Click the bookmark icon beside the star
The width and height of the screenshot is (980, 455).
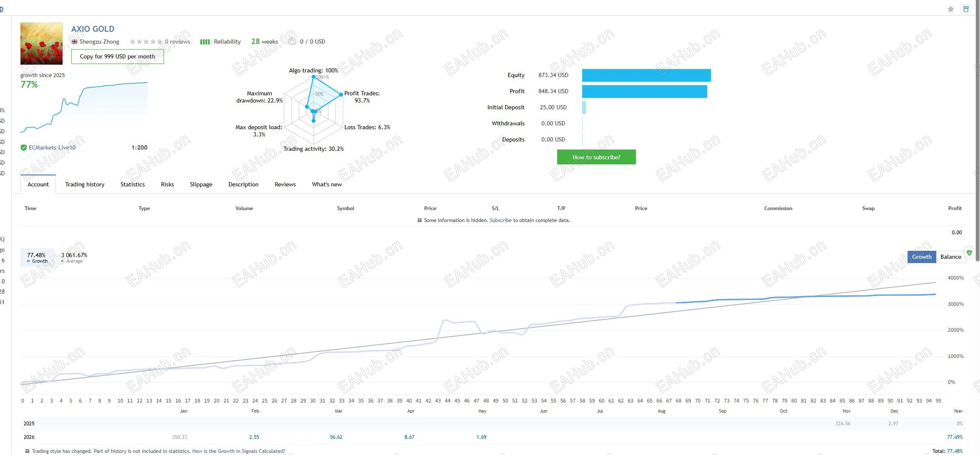click(966, 9)
